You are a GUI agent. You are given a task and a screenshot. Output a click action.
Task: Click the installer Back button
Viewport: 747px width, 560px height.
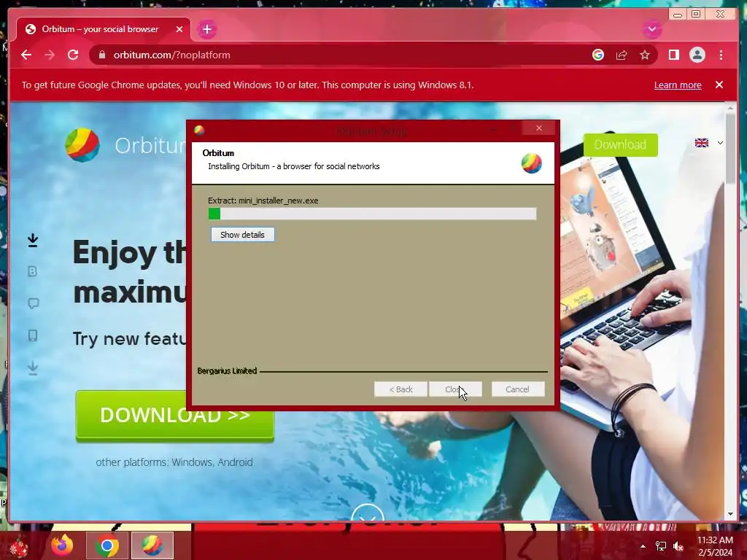(400, 389)
